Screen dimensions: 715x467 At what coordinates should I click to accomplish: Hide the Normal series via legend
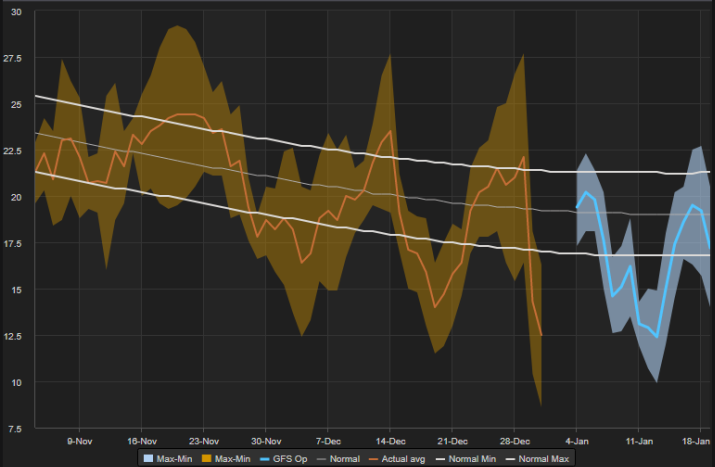338,459
